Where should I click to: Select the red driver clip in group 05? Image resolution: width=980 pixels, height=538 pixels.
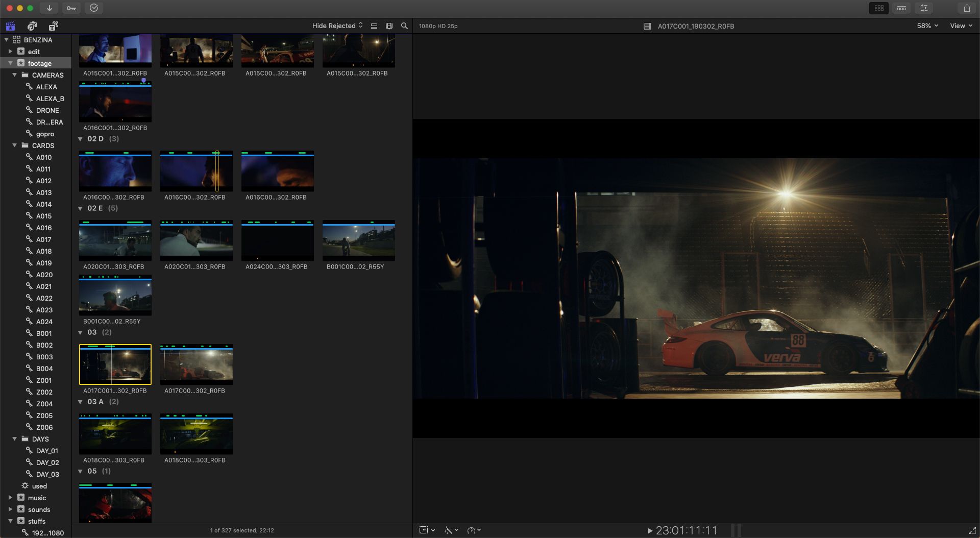(115, 503)
